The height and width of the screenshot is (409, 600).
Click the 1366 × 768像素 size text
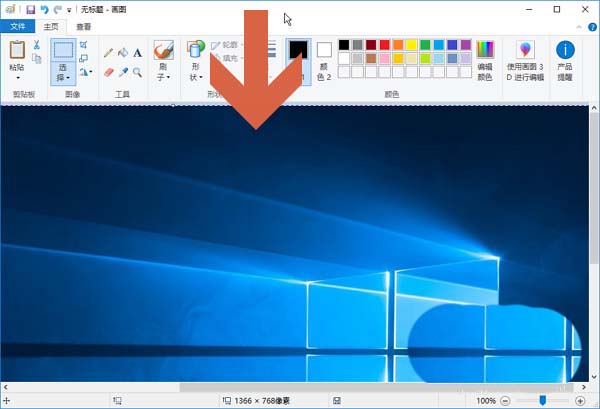click(262, 401)
